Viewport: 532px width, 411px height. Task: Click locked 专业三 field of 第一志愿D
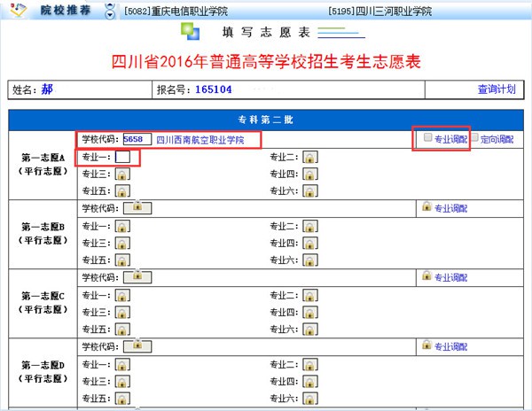(x=122, y=382)
